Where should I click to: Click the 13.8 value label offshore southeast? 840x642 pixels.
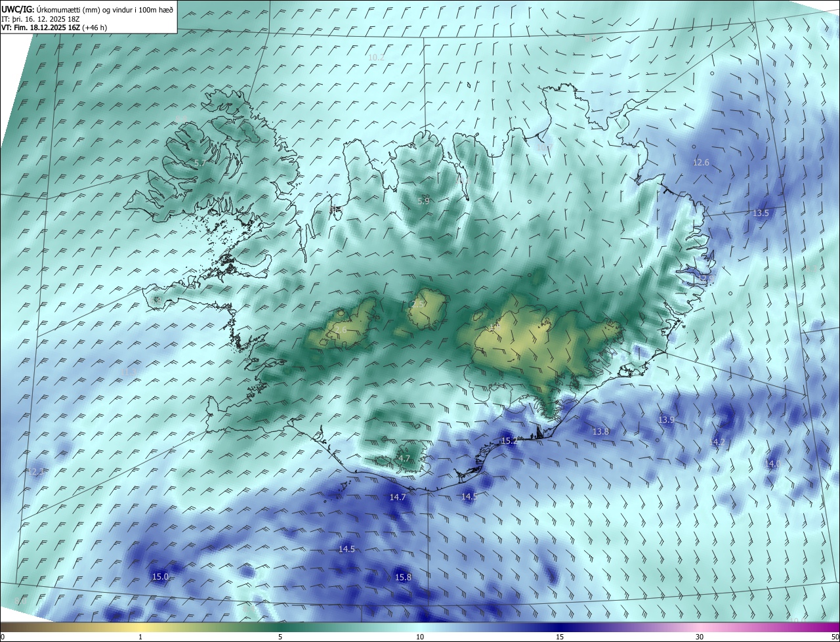pos(600,431)
